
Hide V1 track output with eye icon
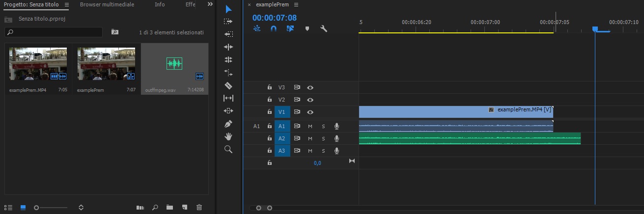[x=310, y=112]
